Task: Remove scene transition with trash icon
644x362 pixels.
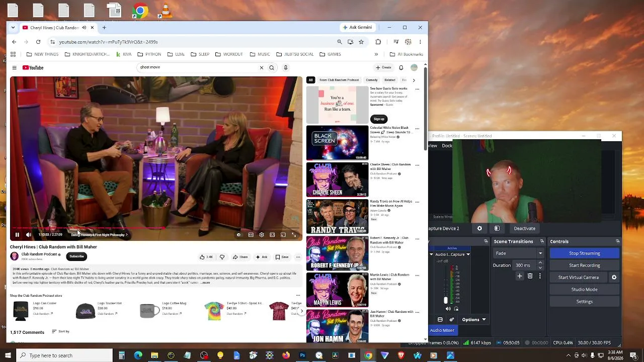Action: point(530,276)
